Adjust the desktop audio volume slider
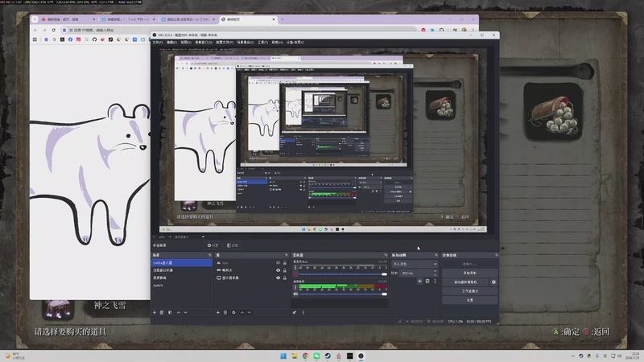Screen dimensions: 644x362 (x=343, y=294)
